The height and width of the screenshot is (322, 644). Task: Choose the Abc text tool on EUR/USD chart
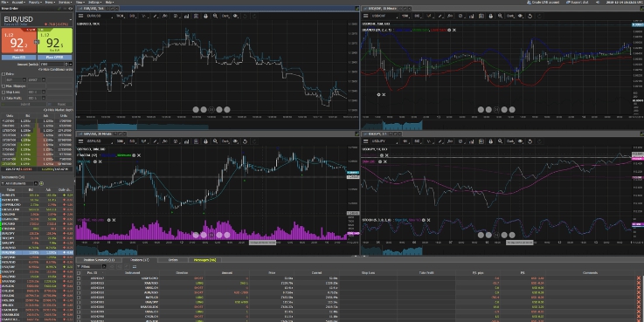click(164, 16)
